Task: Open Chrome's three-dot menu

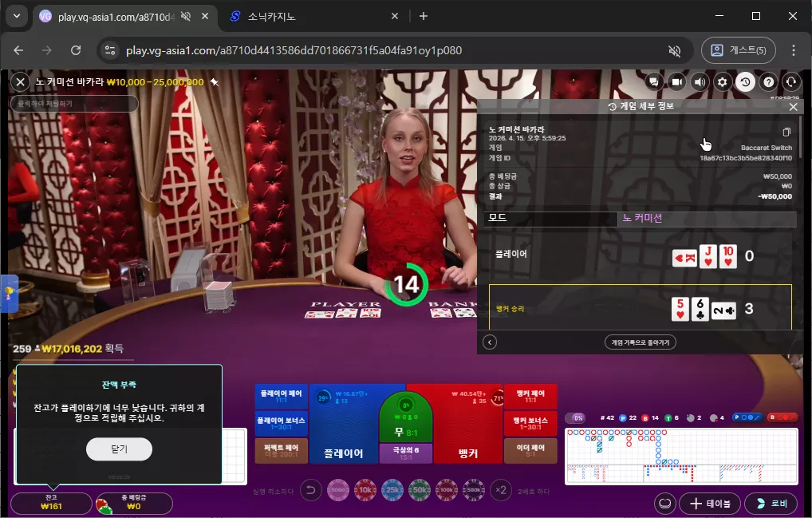Action: coord(794,50)
